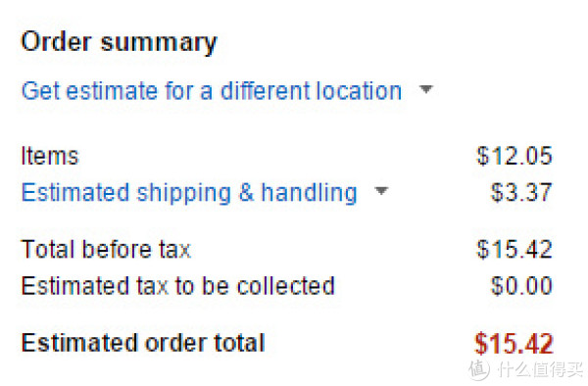Open 'Get estimate for a different location' link
Viewport: 588px width, 386px height.
click(212, 91)
